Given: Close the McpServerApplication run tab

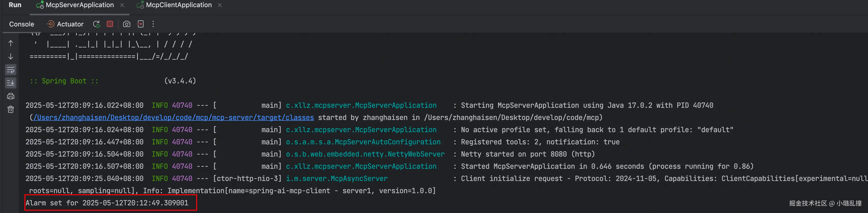Looking at the screenshot, I should click(x=122, y=5).
